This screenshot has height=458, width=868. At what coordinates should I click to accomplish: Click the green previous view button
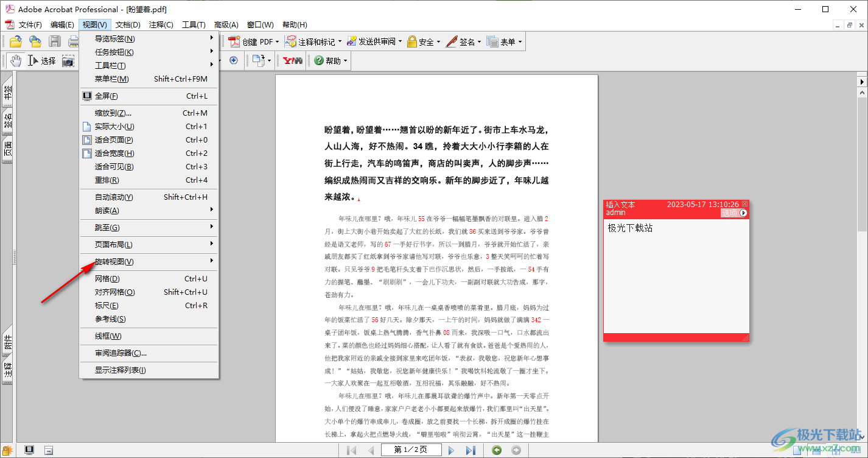coord(497,450)
